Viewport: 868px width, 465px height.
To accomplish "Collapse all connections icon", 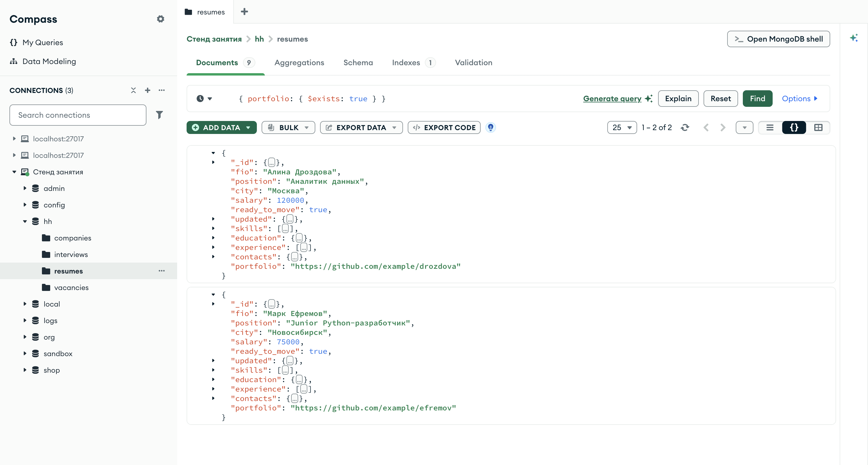I will point(133,90).
